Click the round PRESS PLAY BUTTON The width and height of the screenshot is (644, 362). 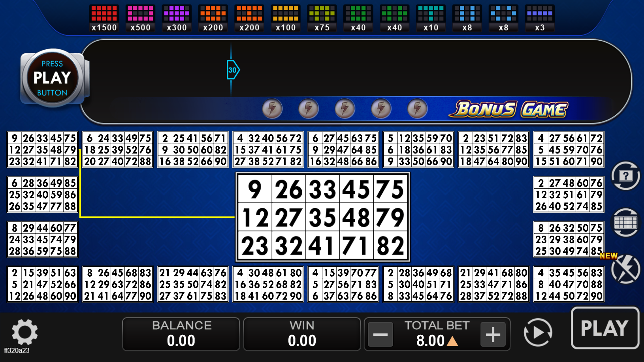click(52, 78)
